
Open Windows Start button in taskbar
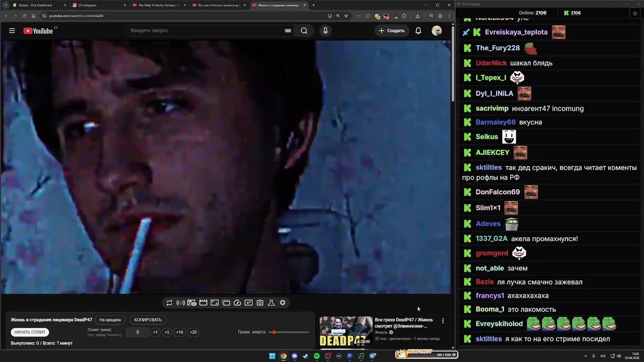(x=272, y=356)
